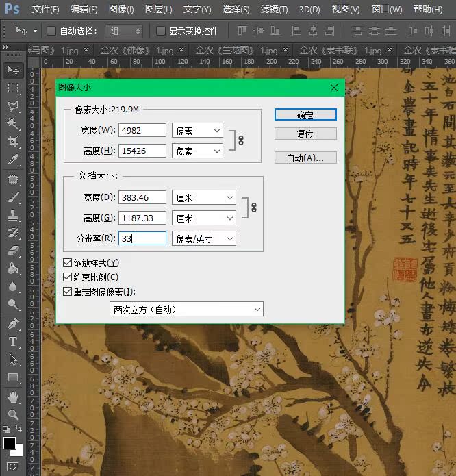456x476 pixels.
Task: Open the 文件(F) menu
Action: [x=45, y=10]
